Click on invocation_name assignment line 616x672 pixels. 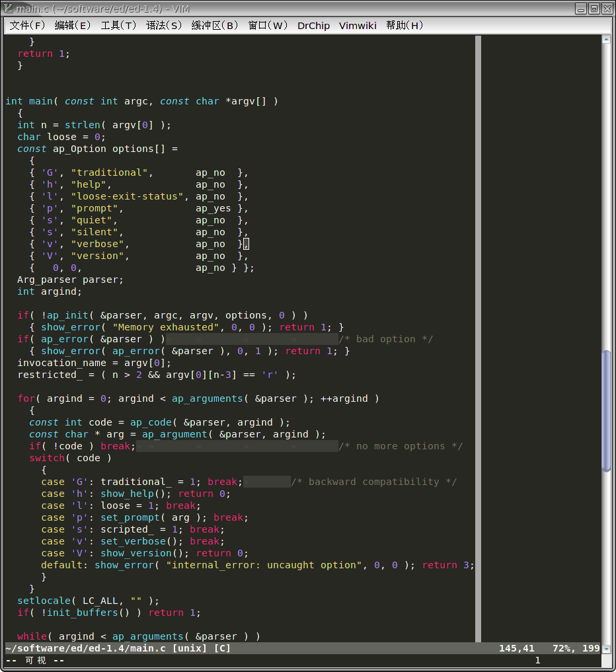(95, 363)
